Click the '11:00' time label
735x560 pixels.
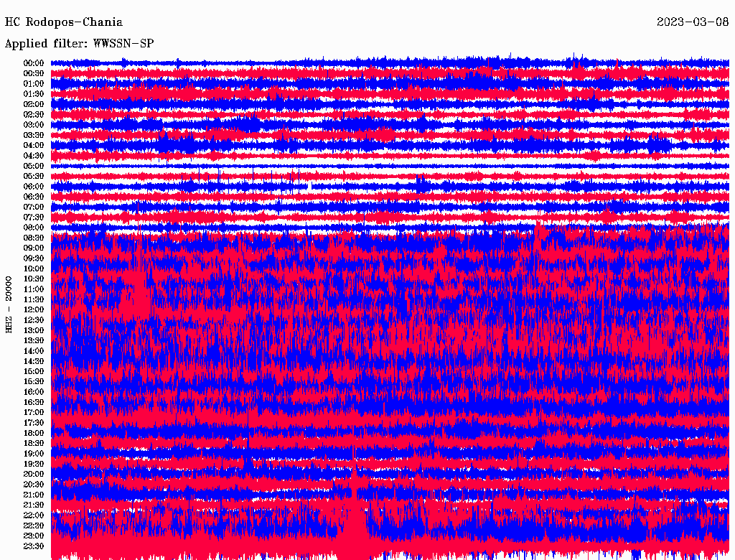click(x=34, y=289)
